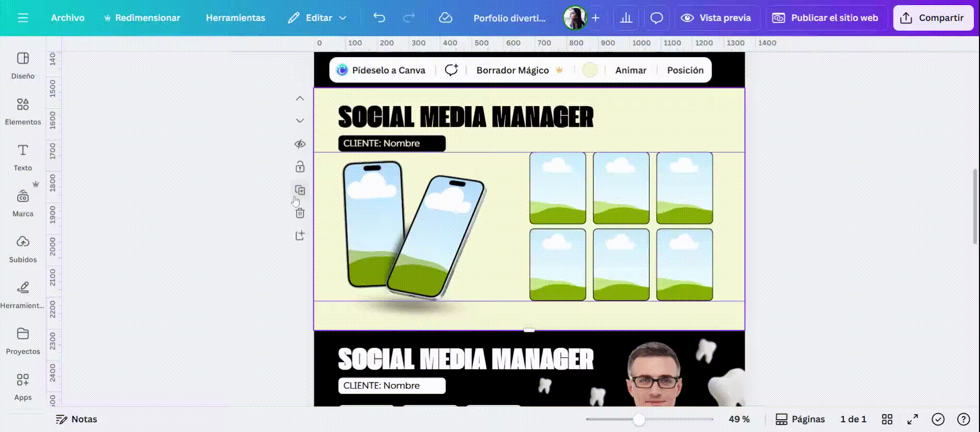Open the grid view icon
The height and width of the screenshot is (432, 980).
coord(887,419)
